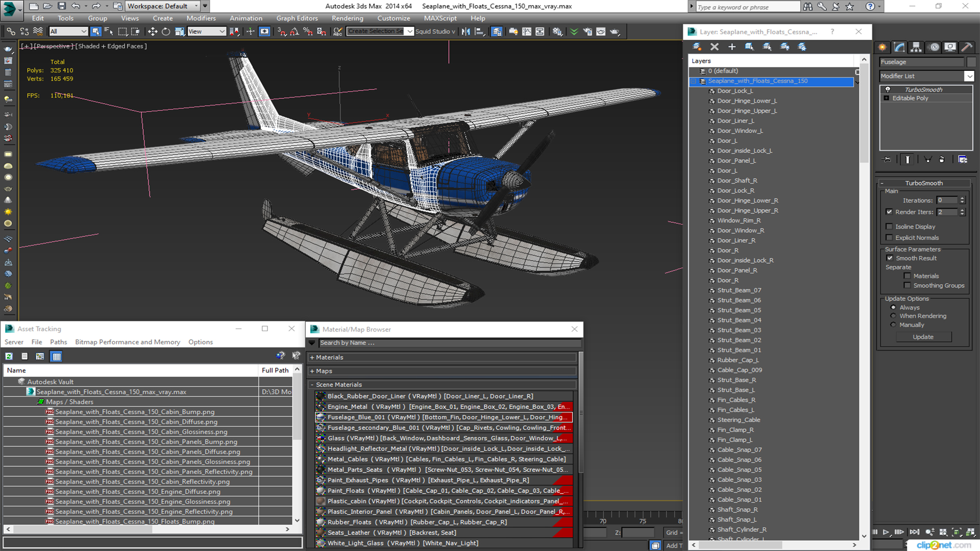980x551 pixels.
Task: Open the Graph Editors menu
Action: coord(297,18)
